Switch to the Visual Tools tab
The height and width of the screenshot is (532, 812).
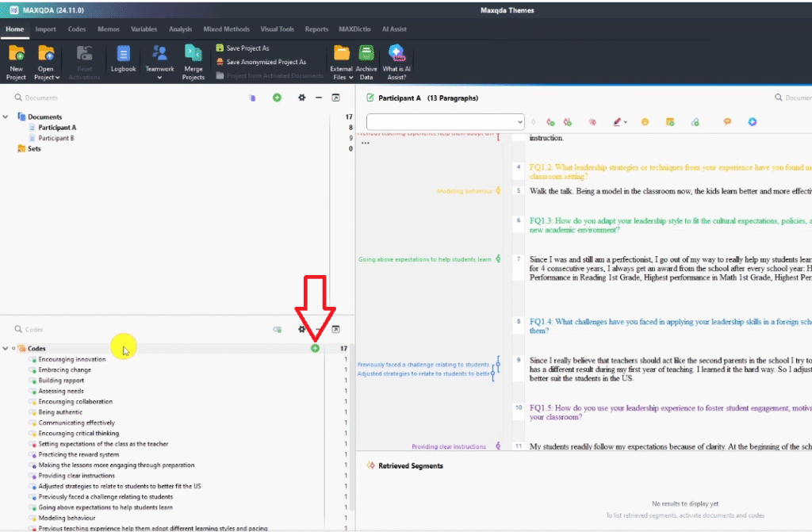275,29
